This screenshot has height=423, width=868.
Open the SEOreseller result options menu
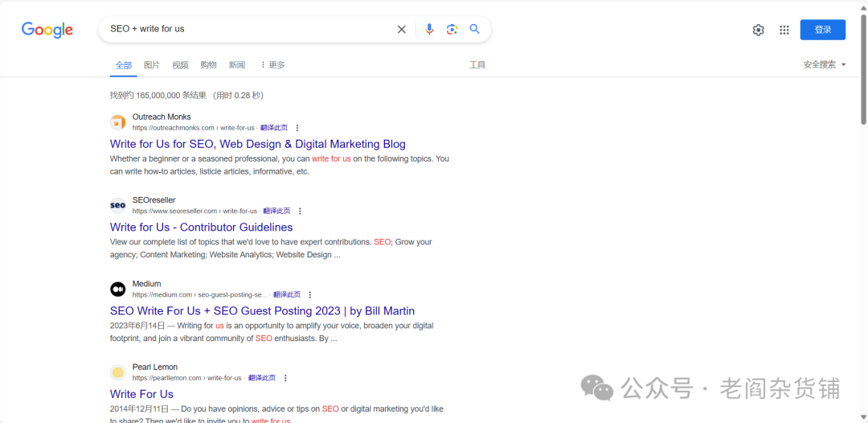pyautogui.click(x=300, y=211)
